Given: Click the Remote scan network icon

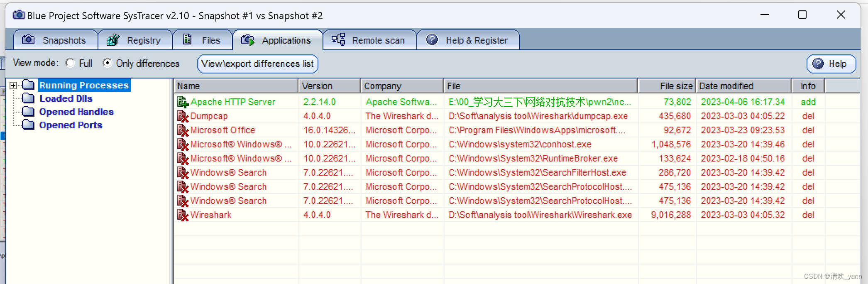Looking at the screenshot, I should (x=338, y=39).
